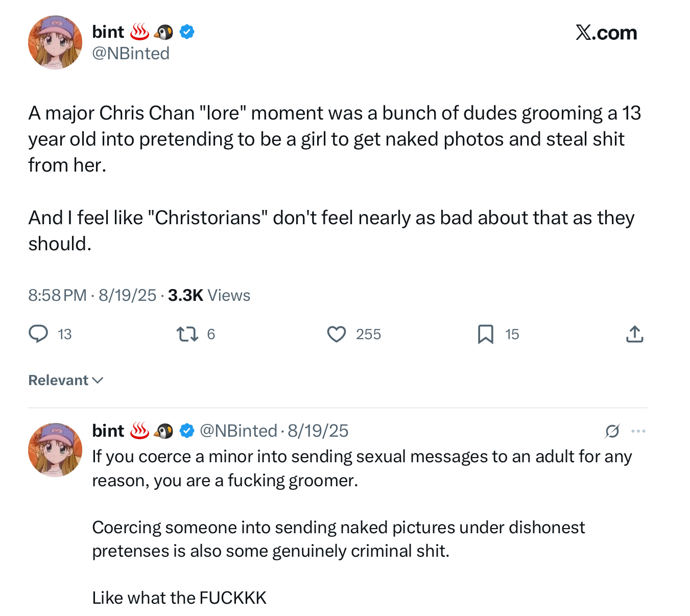This screenshot has width=690, height=616.
Task: Click the 8/19/25 date on the reply
Action: [x=318, y=431]
